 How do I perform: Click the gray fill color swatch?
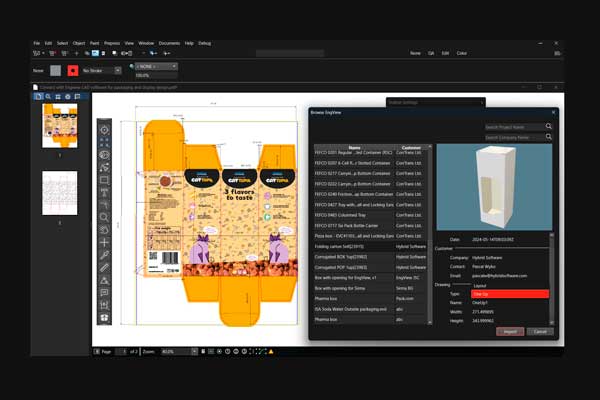coord(55,70)
